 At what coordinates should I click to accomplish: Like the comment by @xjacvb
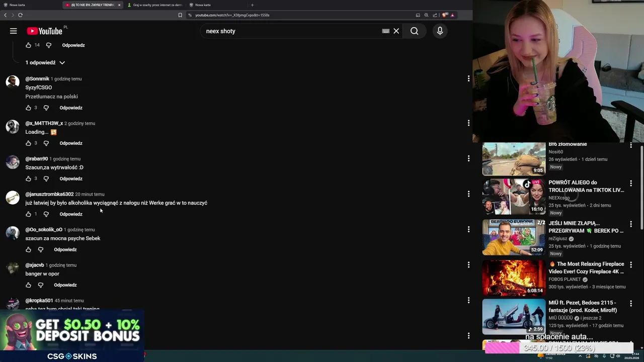tap(28, 285)
